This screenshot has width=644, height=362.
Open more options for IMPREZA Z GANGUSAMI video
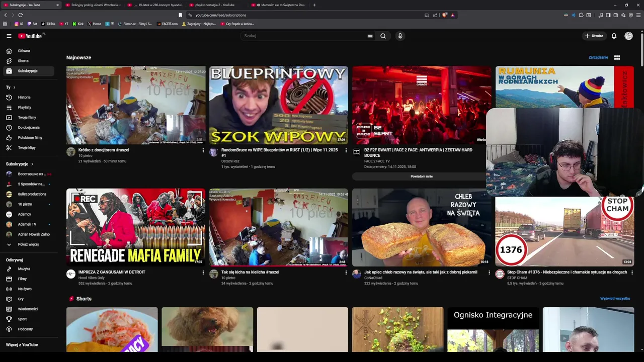coord(203,273)
